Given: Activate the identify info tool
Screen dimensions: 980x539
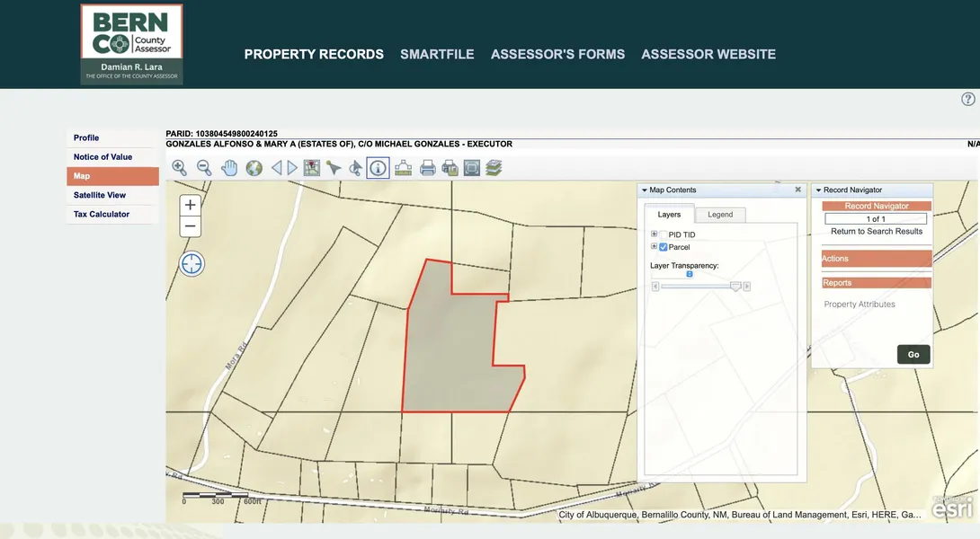Looking at the screenshot, I should [379, 168].
